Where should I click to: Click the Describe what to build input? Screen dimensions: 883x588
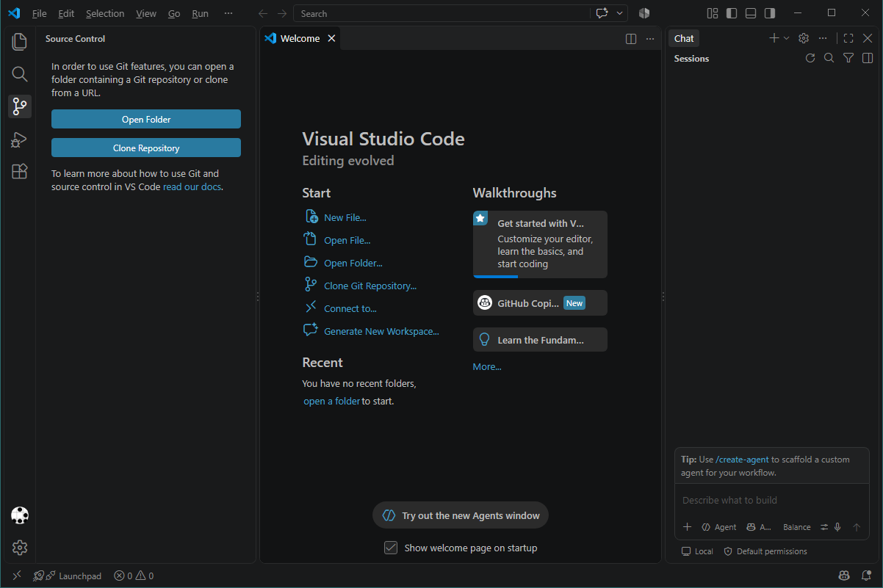tap(771, 500)
